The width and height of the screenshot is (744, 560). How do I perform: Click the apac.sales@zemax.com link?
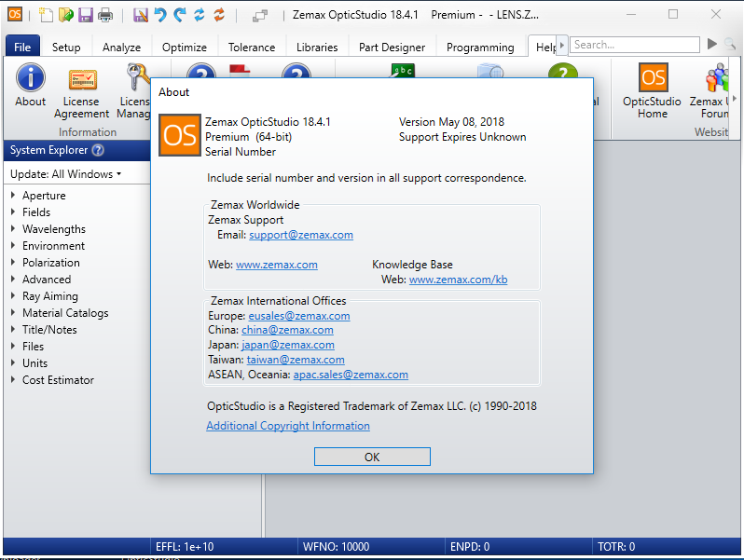[351, 375]
